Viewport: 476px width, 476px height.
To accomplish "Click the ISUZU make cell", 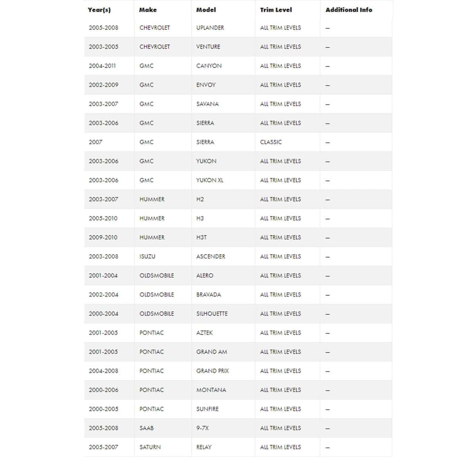I will pyautogui.click(x=147, y=256).
